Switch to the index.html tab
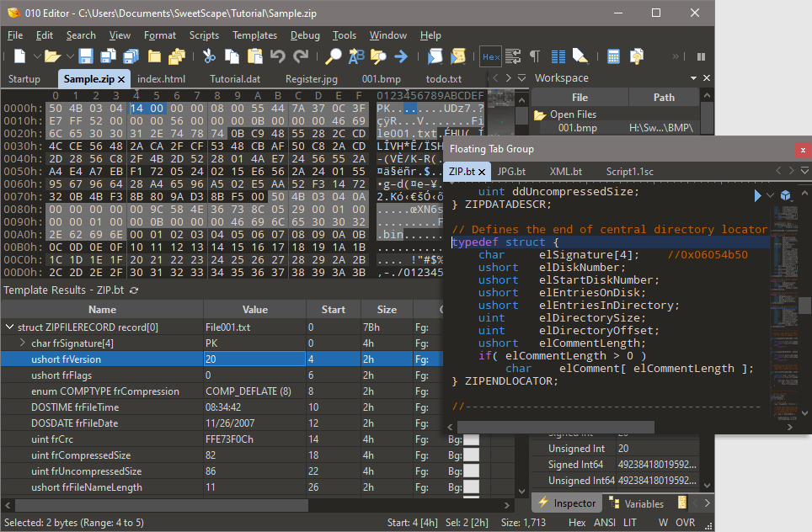The image size is (812, 532). point(161,79)
